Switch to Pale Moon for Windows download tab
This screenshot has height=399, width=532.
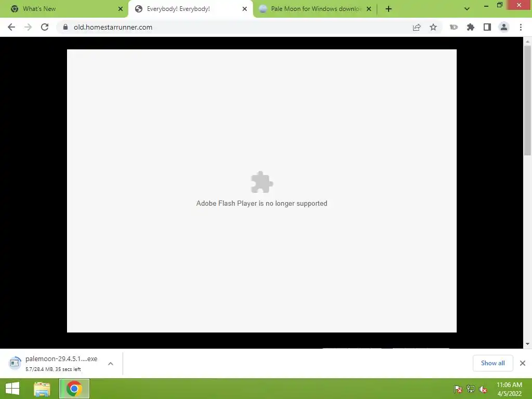click(315, 9)
